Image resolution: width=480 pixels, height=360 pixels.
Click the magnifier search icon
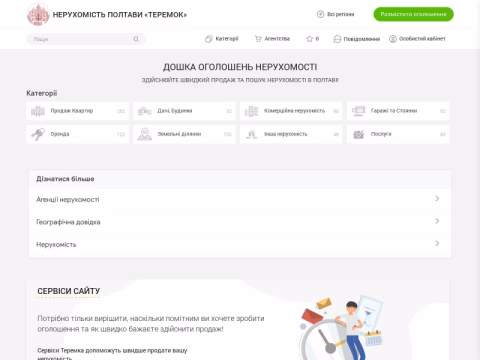click(x=136, y=39)
